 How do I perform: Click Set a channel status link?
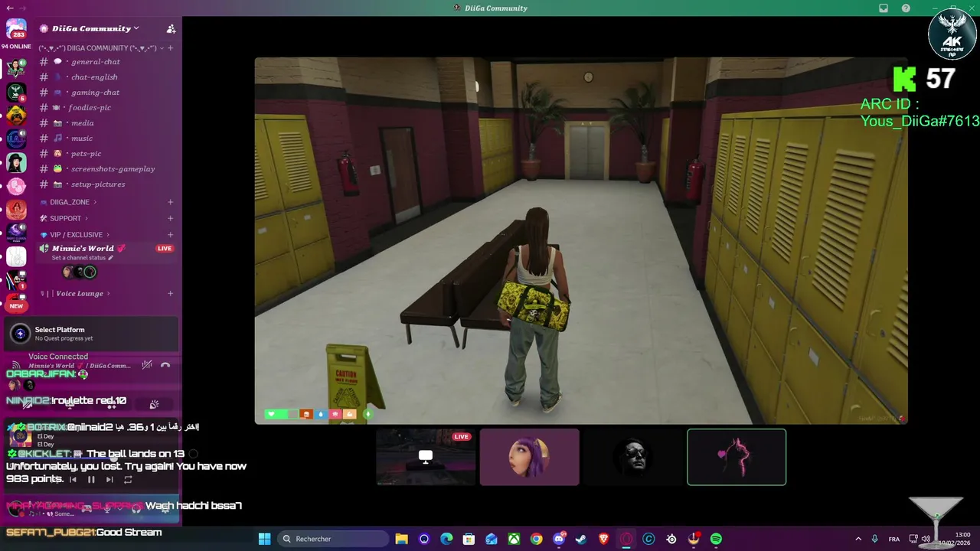pyautogui.click(x=83, y=258)
